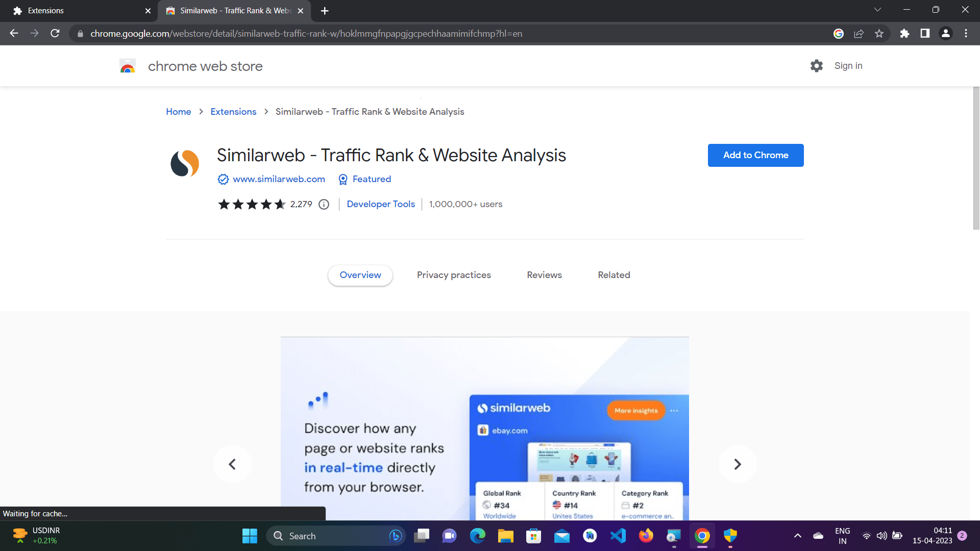Open Firefox from taskbar
The height and width of the screenshot is (551, 980).
pos(646,536)
